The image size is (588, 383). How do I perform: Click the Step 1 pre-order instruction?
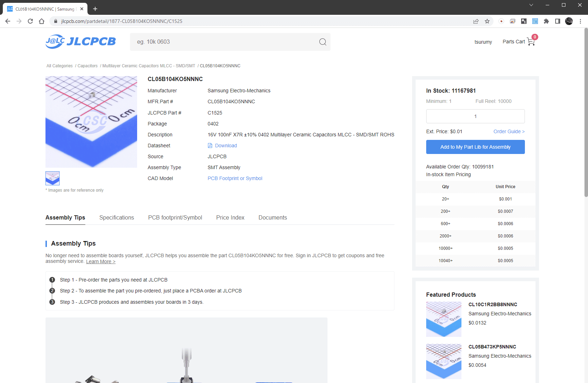coord(114,280)
